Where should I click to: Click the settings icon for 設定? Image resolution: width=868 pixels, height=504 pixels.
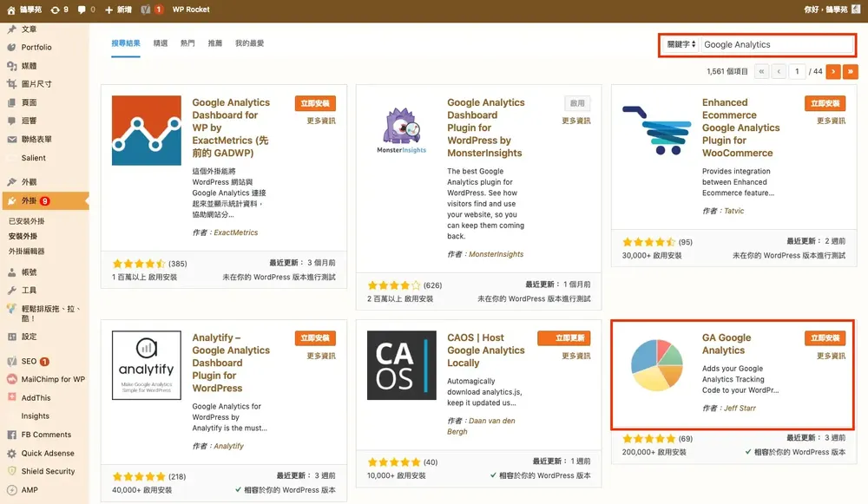(11, 337)
